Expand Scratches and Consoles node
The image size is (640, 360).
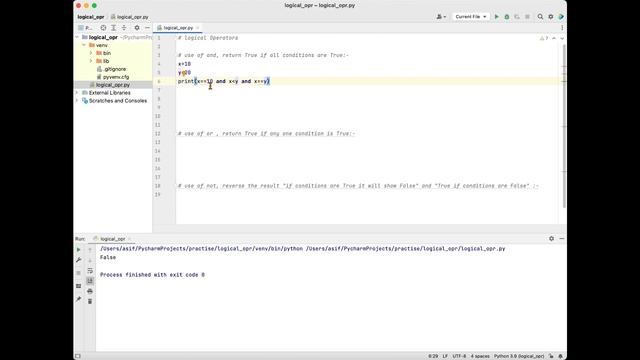[x=77, y=100]
